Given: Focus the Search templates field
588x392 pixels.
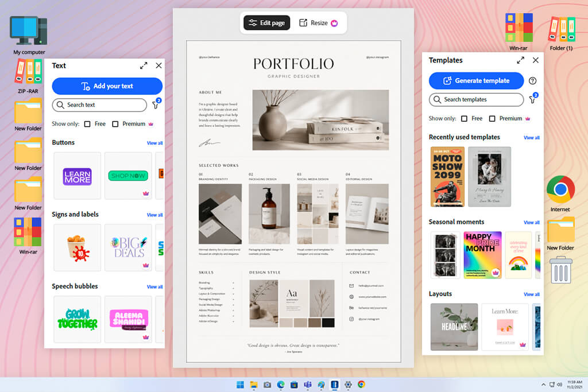Looking at the screenshot, I should click(476, 100).
